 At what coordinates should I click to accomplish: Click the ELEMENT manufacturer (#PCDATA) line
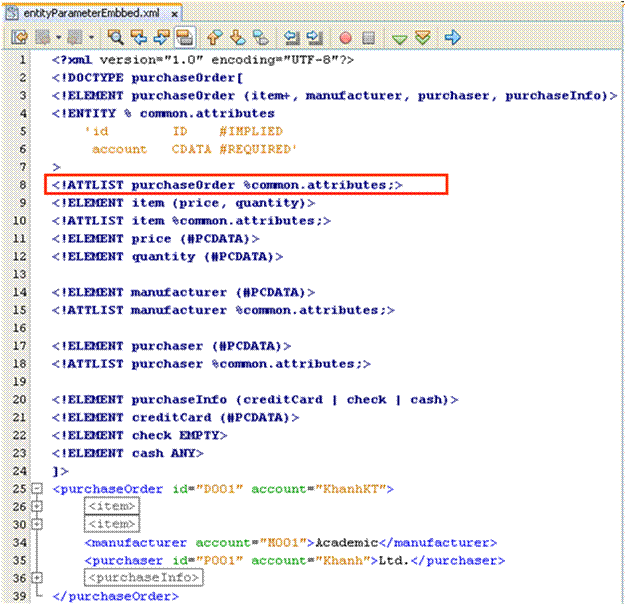click(x=183, y=292)
